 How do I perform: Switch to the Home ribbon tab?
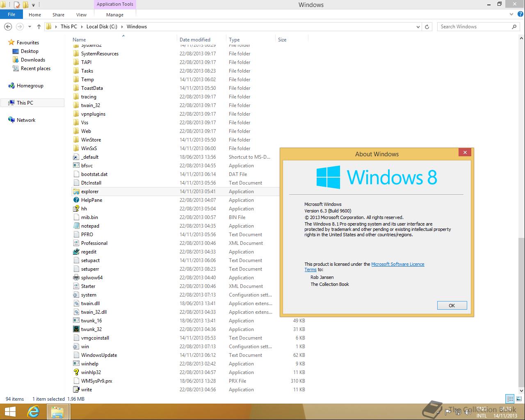[35, 15]
